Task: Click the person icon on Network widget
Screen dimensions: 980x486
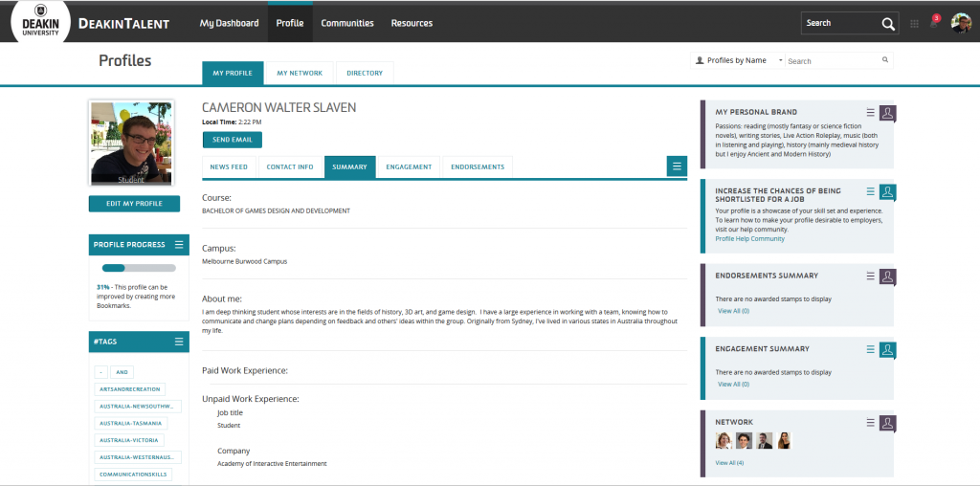Action: tap(887, 422)
